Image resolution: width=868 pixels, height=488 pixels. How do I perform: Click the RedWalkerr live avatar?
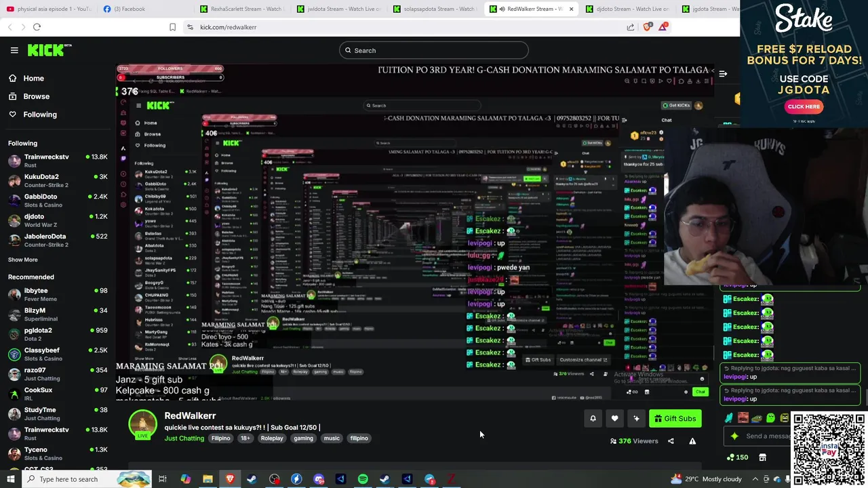point(142,424)
